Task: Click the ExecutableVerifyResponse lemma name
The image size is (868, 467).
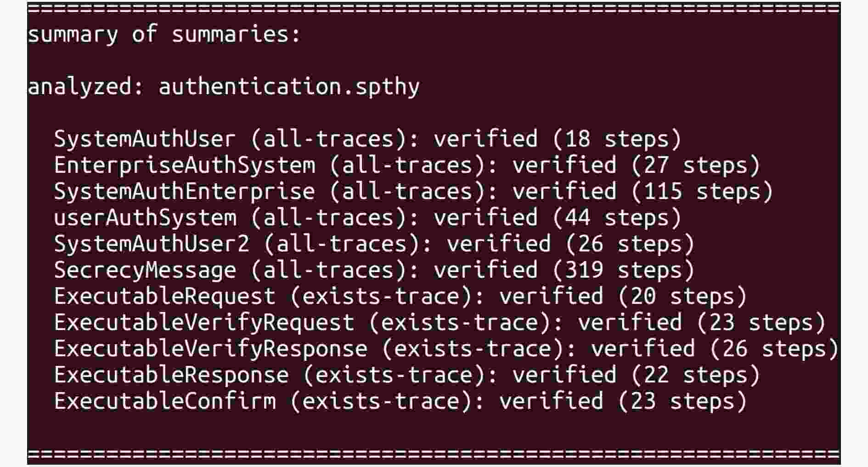Action: tap(211, 349)
